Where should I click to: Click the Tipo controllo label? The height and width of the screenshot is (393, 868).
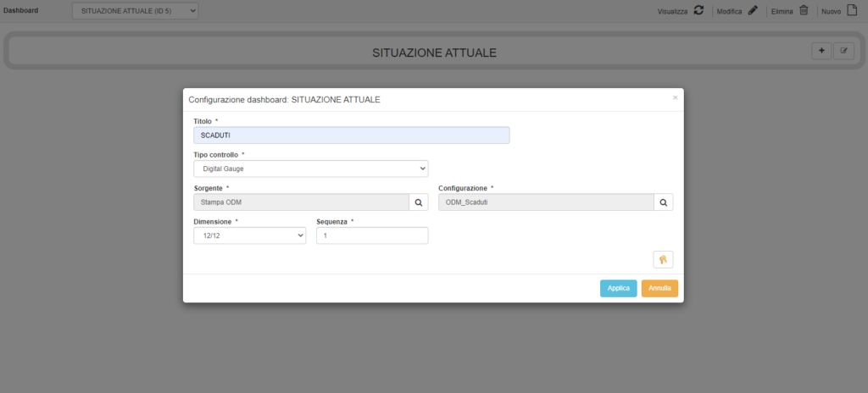[x=216, y=154]
